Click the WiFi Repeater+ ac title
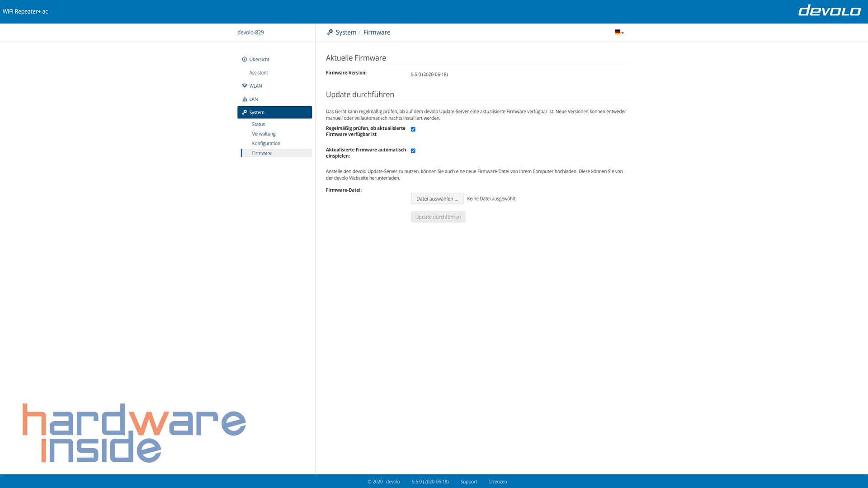This screenshot has width=868, height=488. (25, 11)
